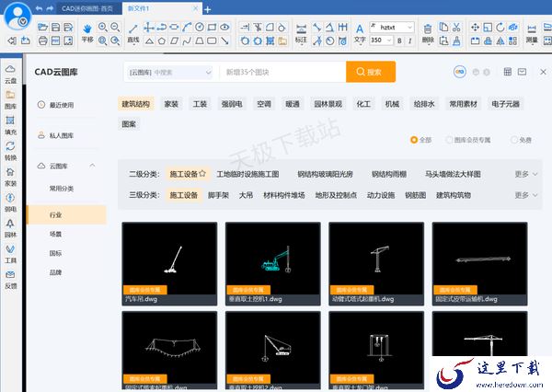Select 国标 in sidebar list

tap(55, 253)
